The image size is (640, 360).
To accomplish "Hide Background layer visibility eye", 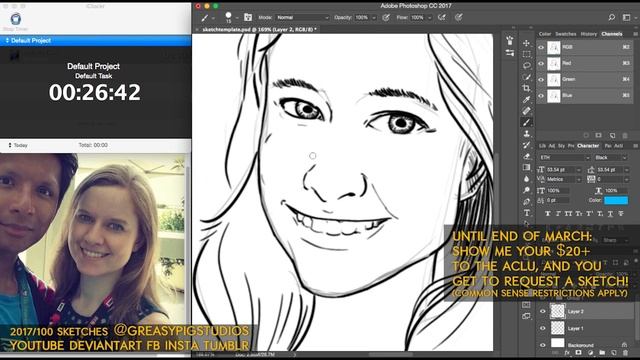I will point(542,345).
